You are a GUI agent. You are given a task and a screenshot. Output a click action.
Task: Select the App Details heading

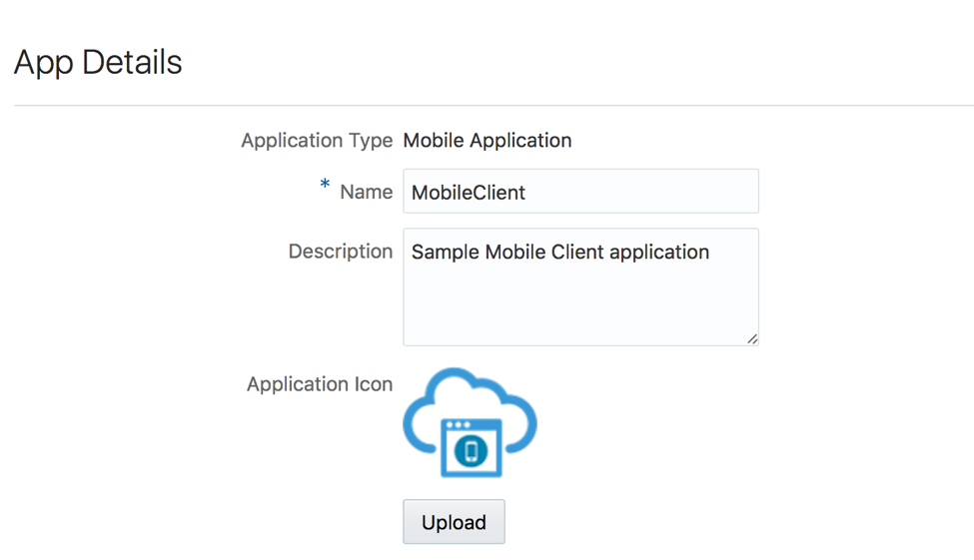tap(98, 63)
